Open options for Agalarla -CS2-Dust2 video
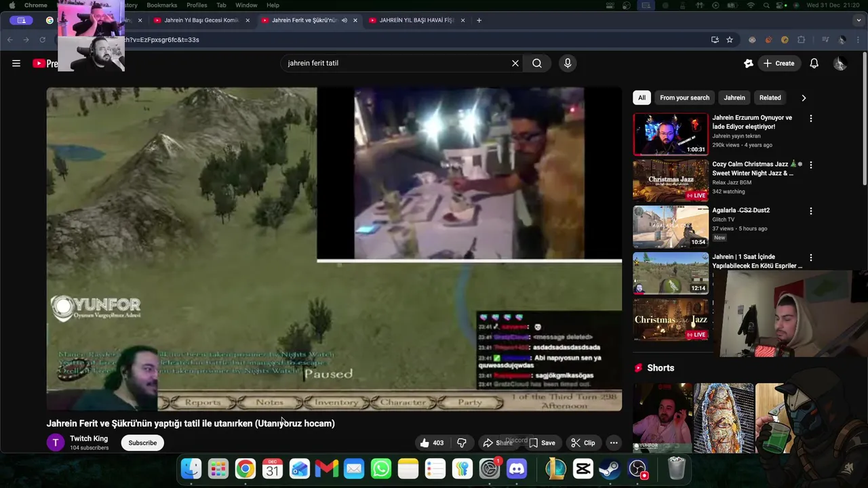Viewport: 868px width, 488px height. 810,211
